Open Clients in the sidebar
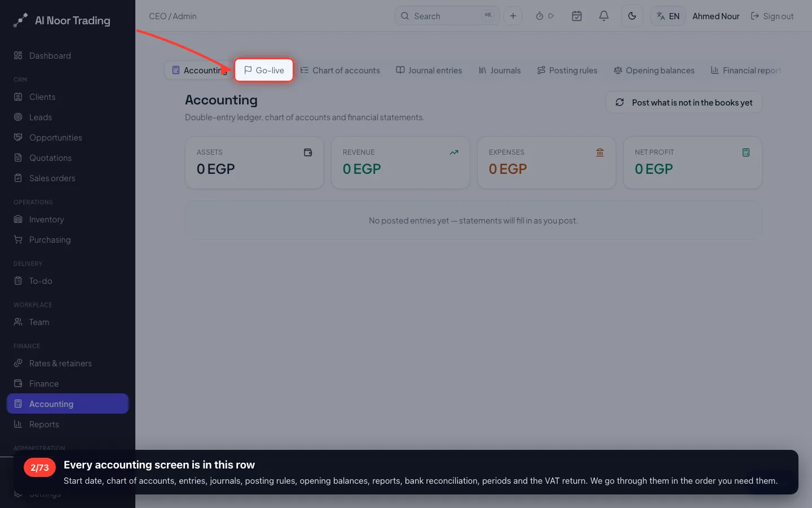Image resolution: width=812 pixels, height=508 pixels. pos(68,97)
